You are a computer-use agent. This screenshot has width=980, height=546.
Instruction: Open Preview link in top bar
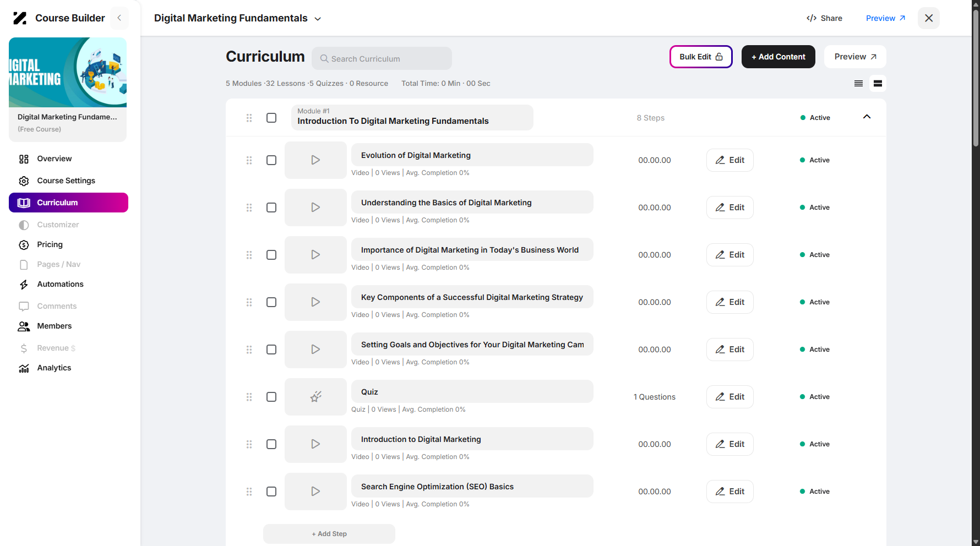tap(886, 18)
